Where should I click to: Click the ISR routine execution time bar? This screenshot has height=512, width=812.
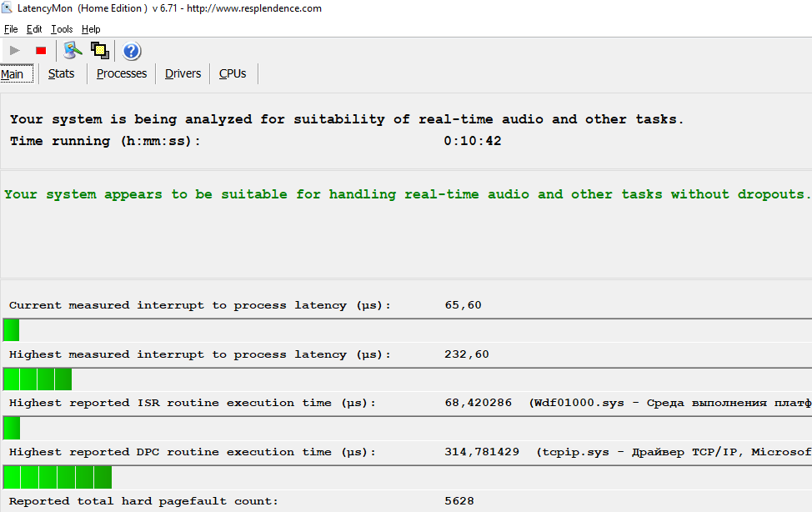(12, 428)
